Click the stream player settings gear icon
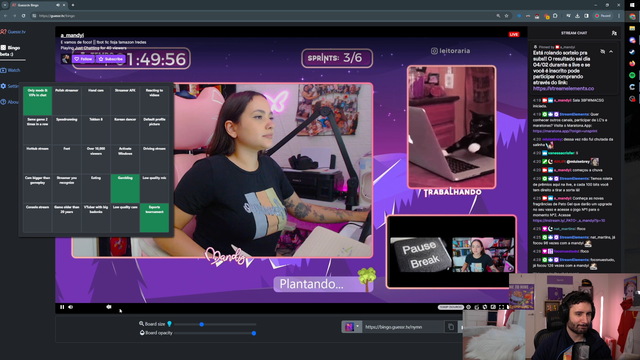640x360 pixels. tap(469, 307)
